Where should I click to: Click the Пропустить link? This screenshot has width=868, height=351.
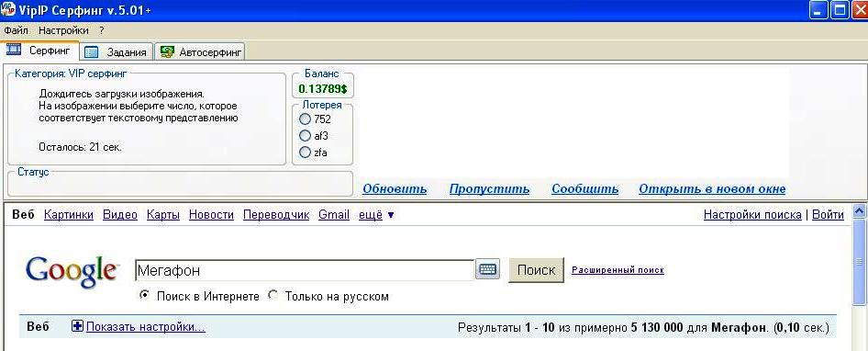489,189
